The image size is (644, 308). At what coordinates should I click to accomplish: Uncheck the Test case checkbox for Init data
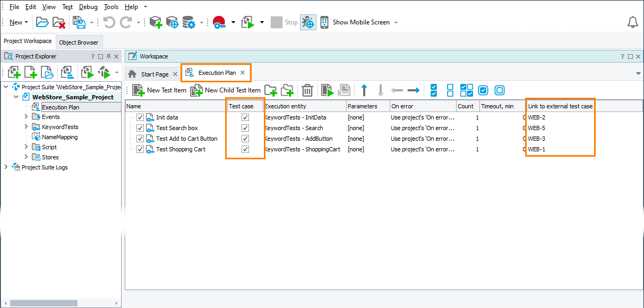[245, 117]
